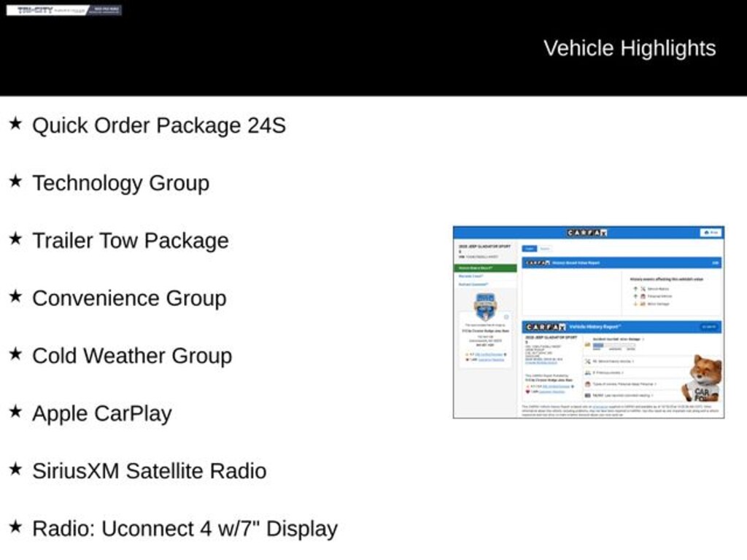The height and width of the screenshot is (560, 747).
Task: Click the Vehicle Highlights heading
Action: tap(629, 48)
